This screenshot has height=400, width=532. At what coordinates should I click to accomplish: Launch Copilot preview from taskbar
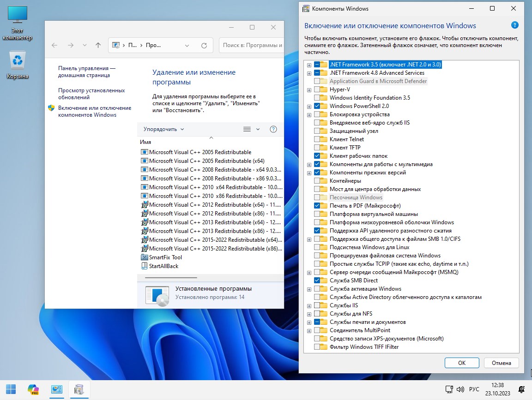click(x=33, y=389)
